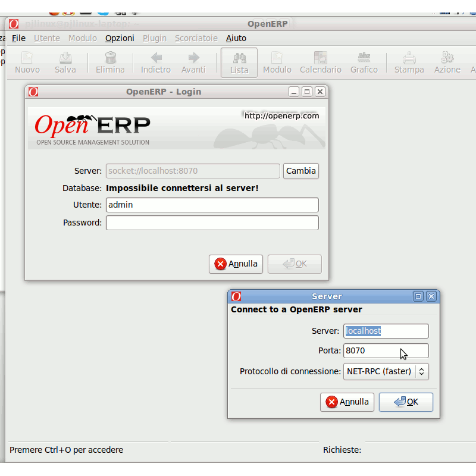Maximize the Server dialog
This screenshot has width=476, height=476.
[x=418, y=296]
